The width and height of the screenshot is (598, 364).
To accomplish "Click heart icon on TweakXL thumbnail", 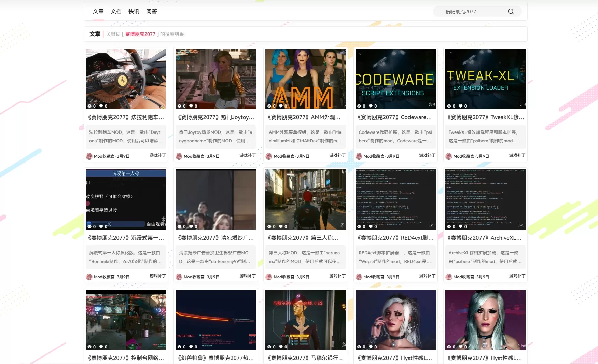I will [461, 106].
